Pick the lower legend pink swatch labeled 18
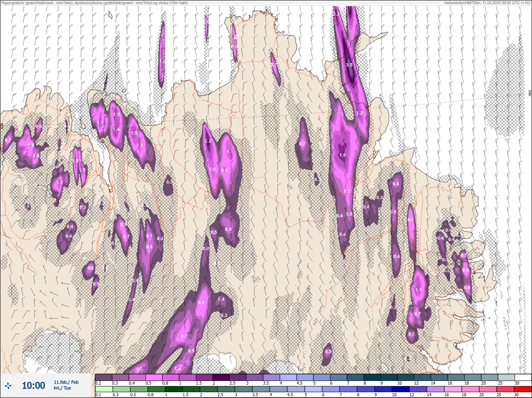Screen dimensions: 532x398 point(470,389)
